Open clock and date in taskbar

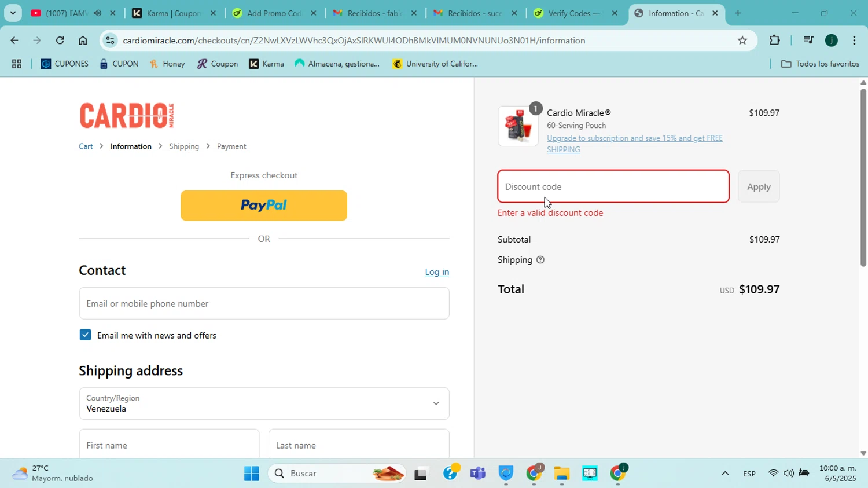(838, 474)
